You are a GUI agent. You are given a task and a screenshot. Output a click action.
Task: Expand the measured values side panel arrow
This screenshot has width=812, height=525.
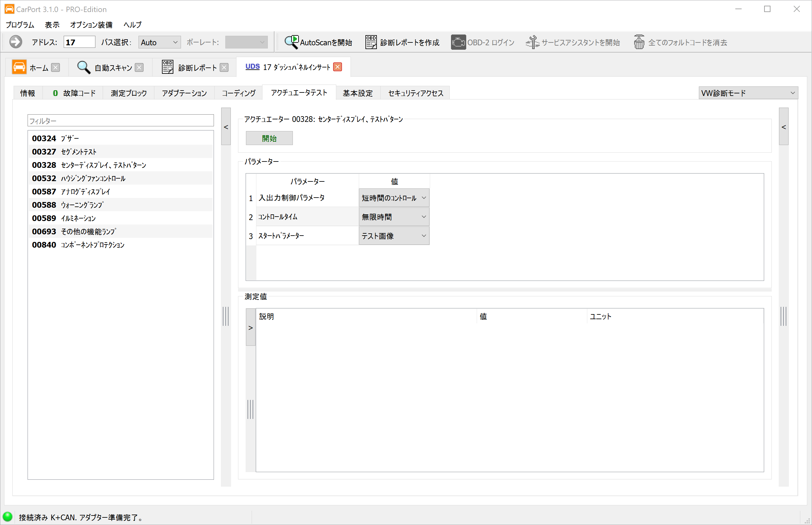tap(250, 328)
